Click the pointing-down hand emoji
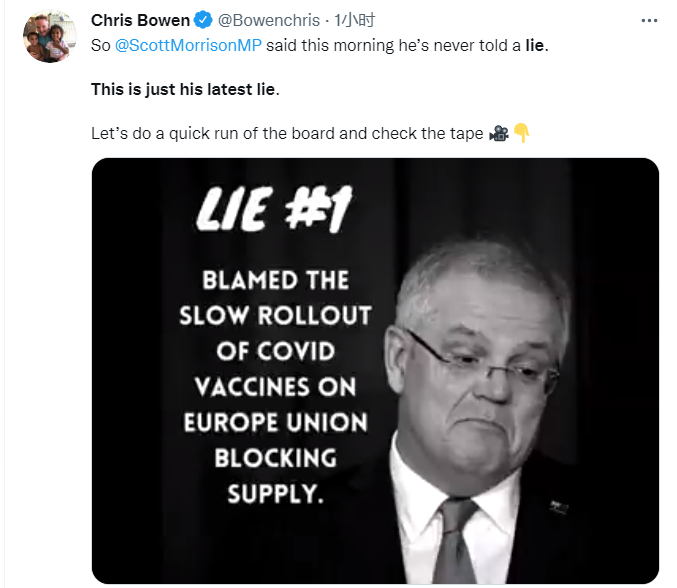 (520, 133)
